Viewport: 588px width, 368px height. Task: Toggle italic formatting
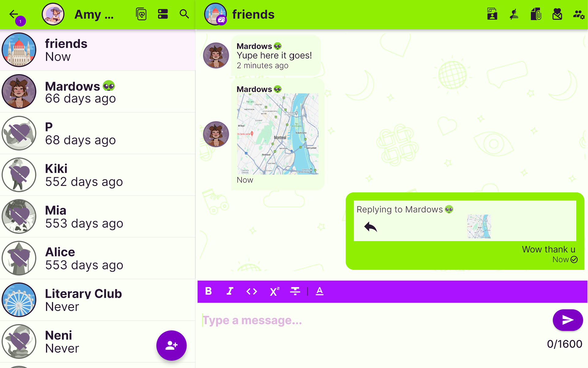pos(230,291)
